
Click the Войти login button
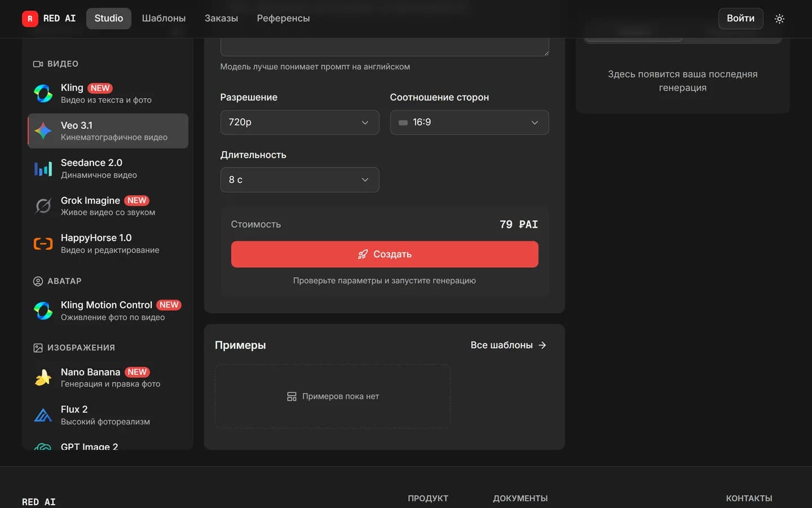point(740,19)
